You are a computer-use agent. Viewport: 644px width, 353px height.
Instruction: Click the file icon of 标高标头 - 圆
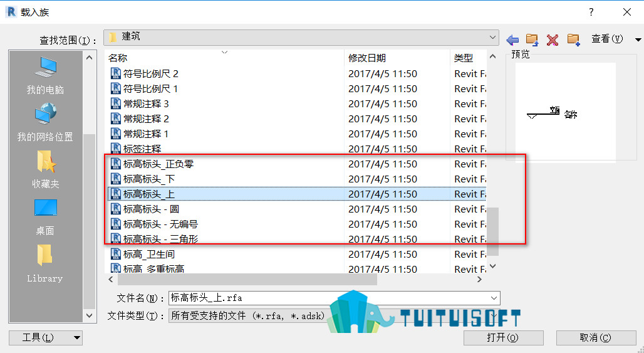coord(116,209)
